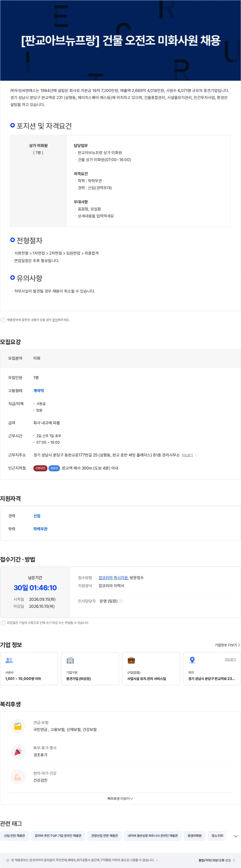Open 지도보기 link next to 근무지주소

pos(187,455)
